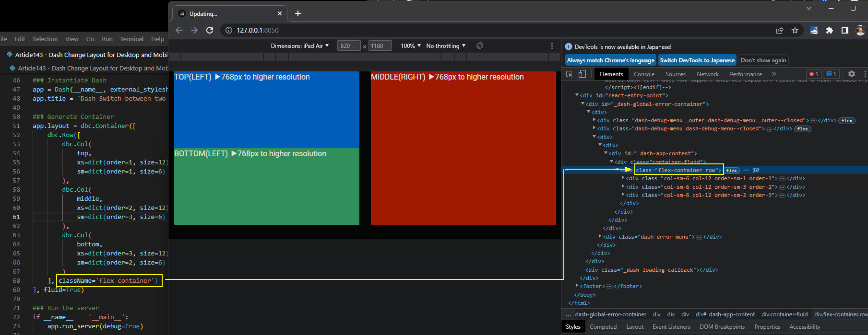Reload the page at 127.0.0.1:8050
The height and width of the screenshot is (335, 868).
(x=210, y=30)
